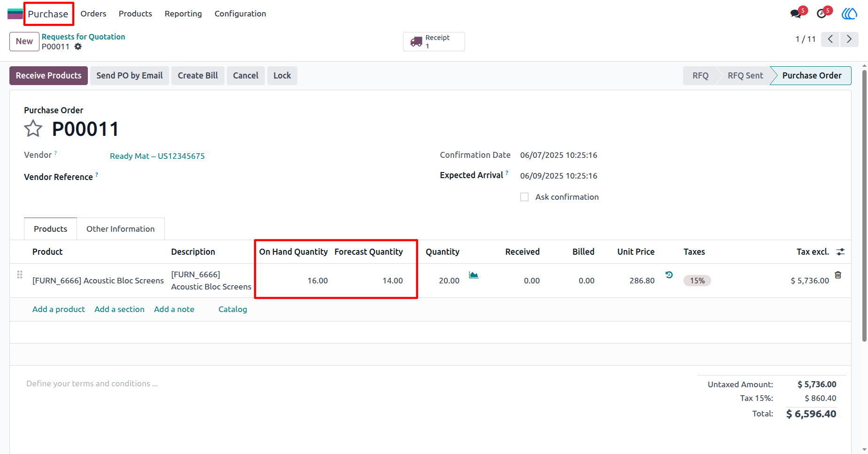This screenshot has height=454, width=868.
Task: Open the Odoo app switcher logo icon
Action: point(15,14)
